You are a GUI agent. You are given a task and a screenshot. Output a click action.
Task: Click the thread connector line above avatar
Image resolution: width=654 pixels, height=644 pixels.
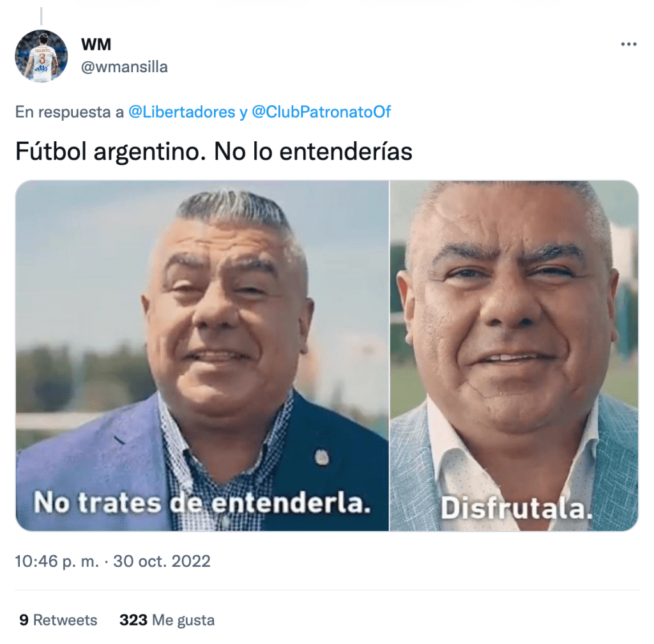tap(42, 16)
